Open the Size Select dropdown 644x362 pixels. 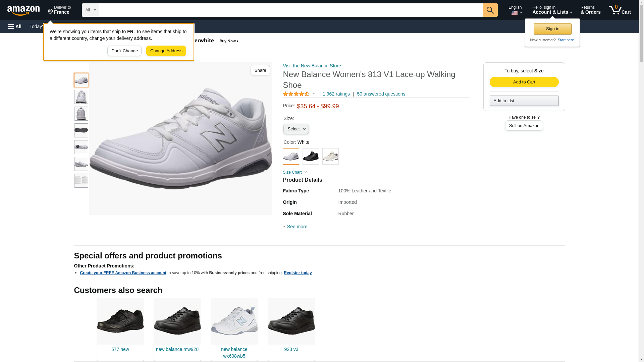tap(296, 129)
